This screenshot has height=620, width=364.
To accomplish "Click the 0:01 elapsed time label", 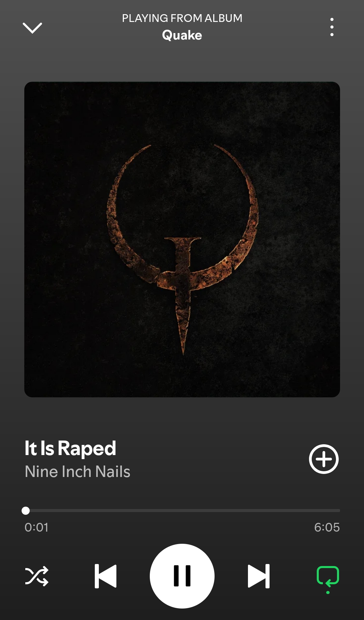I will pos(36,527).
